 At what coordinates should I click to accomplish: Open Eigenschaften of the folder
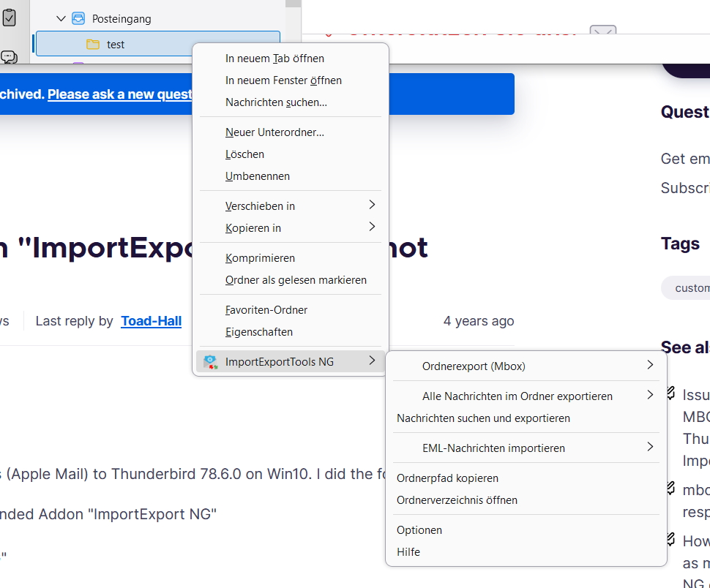[291, 333]
